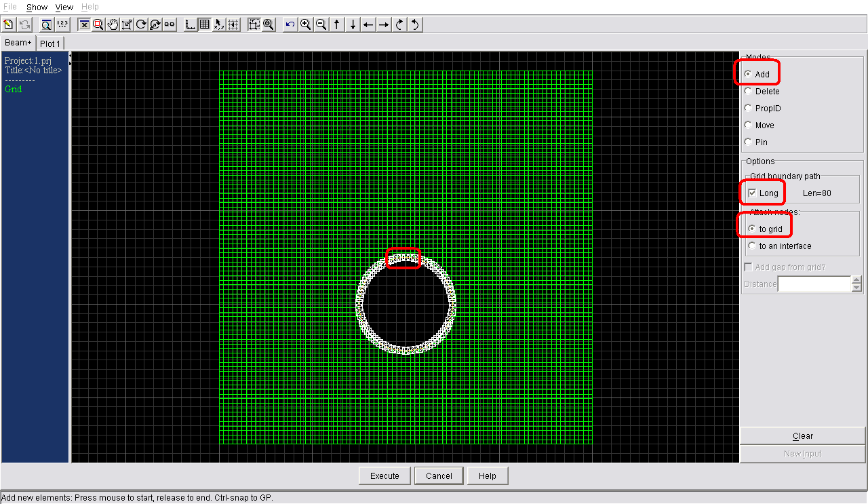The height and width of the screenshot is (504, 868).
Task: Select the Move mode radio button
Action: 748,125
